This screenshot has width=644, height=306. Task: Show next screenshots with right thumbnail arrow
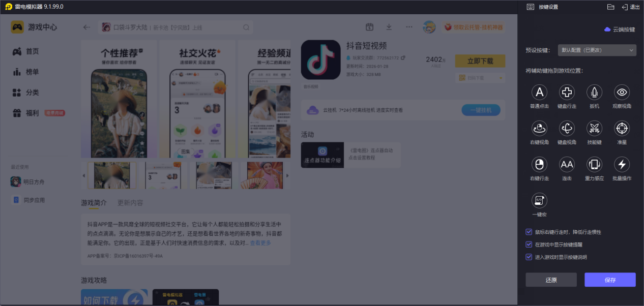pos(287,175)
